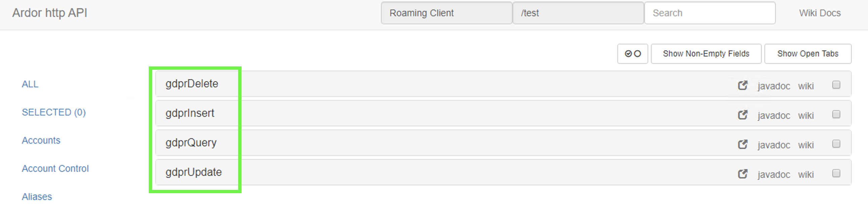This screenshot has height=214, width=868.
Task: Open the javadoc for gdprDelete
Action: point(774,86)
